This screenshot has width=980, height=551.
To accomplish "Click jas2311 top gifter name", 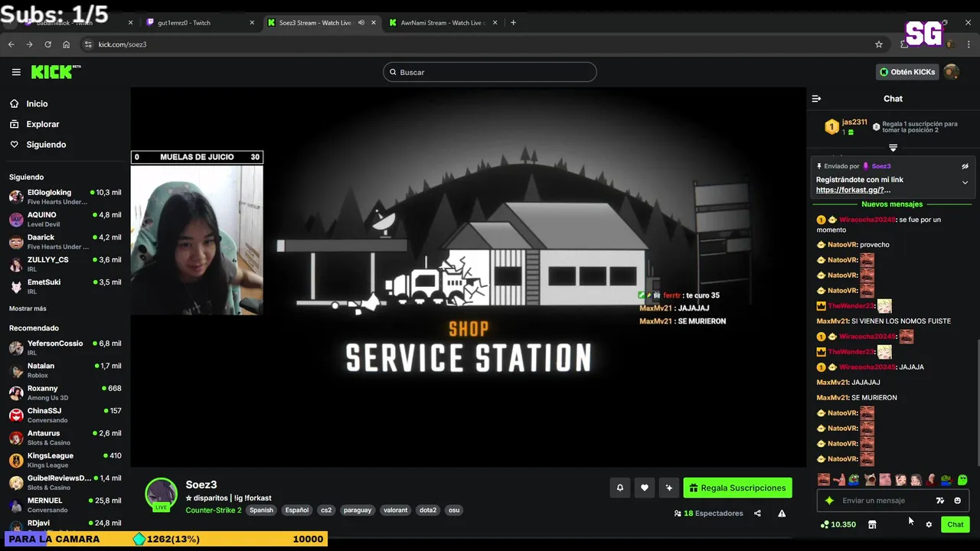I will [854, 122].
